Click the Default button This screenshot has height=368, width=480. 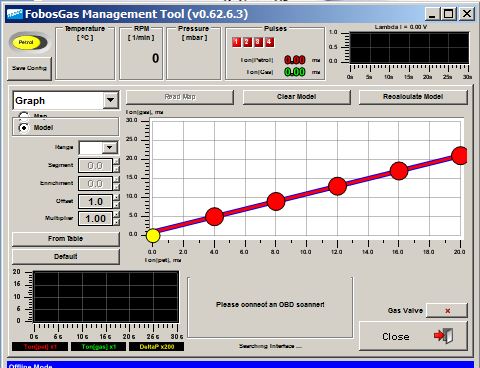(66, 257)
